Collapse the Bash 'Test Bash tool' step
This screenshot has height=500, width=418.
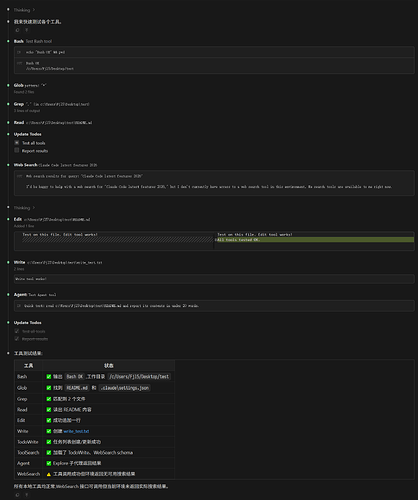click(33, 41)
